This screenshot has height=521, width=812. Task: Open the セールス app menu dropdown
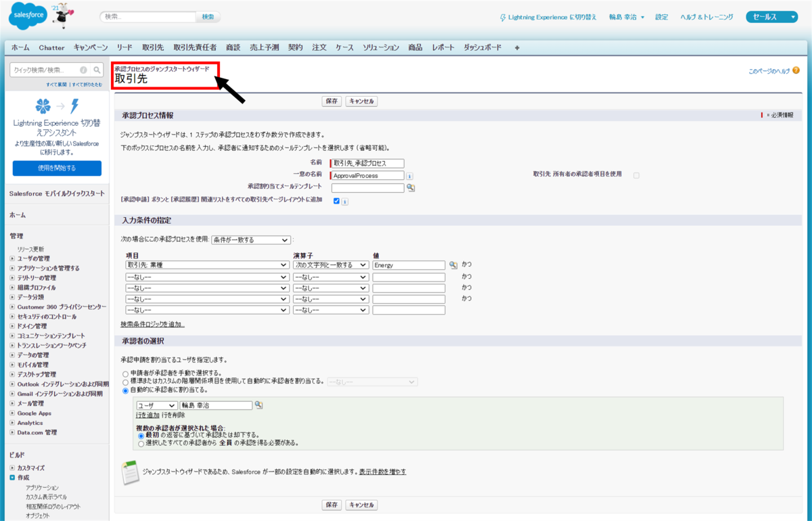click(x=772, y=17)
